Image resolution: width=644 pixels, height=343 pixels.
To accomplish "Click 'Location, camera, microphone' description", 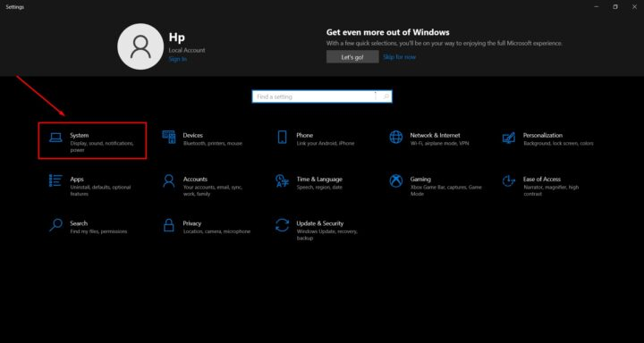I will click(x=216, y=231).
